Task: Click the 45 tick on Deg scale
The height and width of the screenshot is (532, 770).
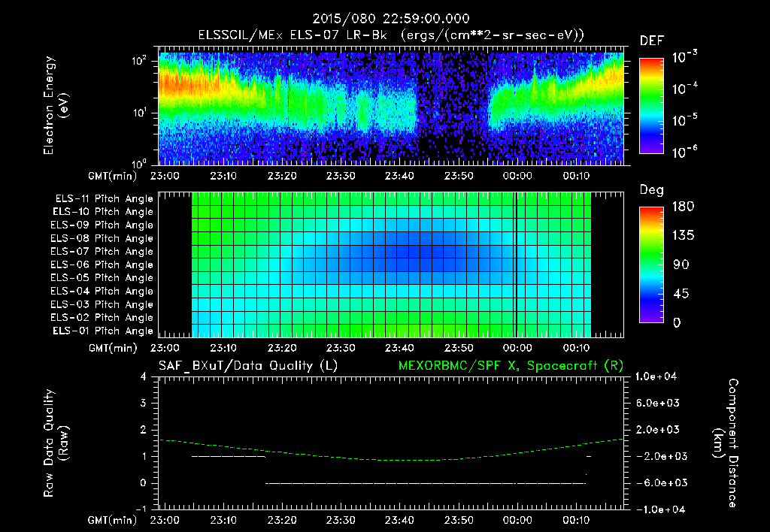Action: [x=681, y=294]
